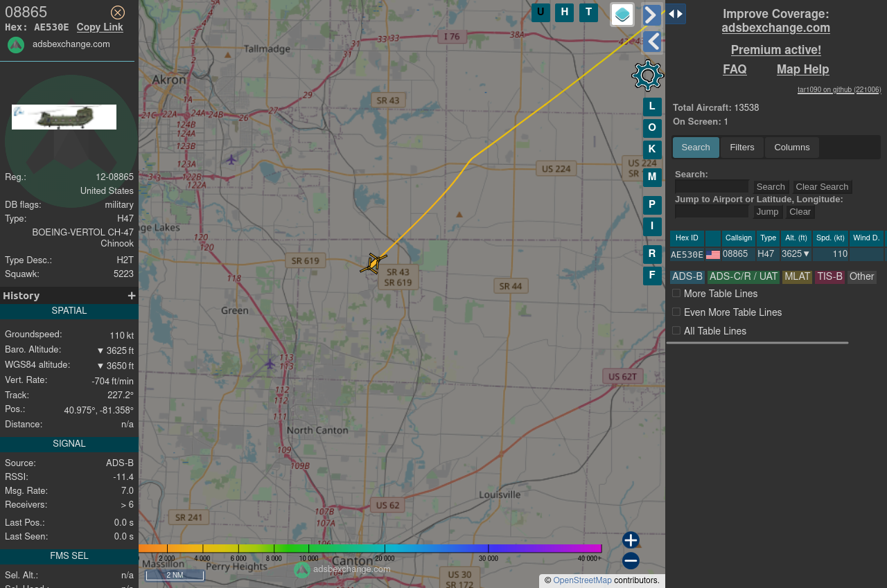Click the left chevron sidebar arrow

point(651,42)
